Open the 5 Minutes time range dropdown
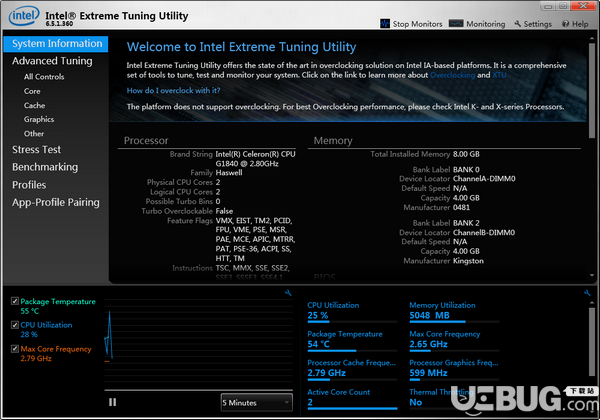The width and height of the screenshot is (600, 420). tap(256, 402)
